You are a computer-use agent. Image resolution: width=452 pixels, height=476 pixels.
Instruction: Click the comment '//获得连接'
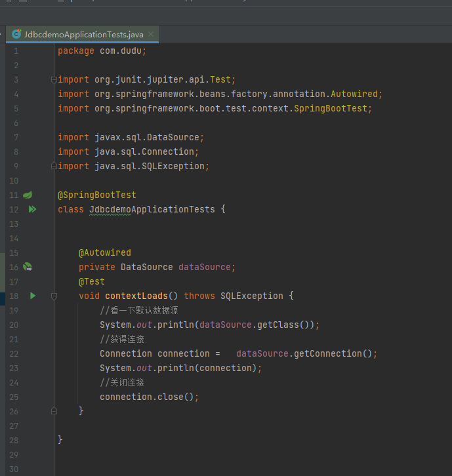tap(122, 339)
